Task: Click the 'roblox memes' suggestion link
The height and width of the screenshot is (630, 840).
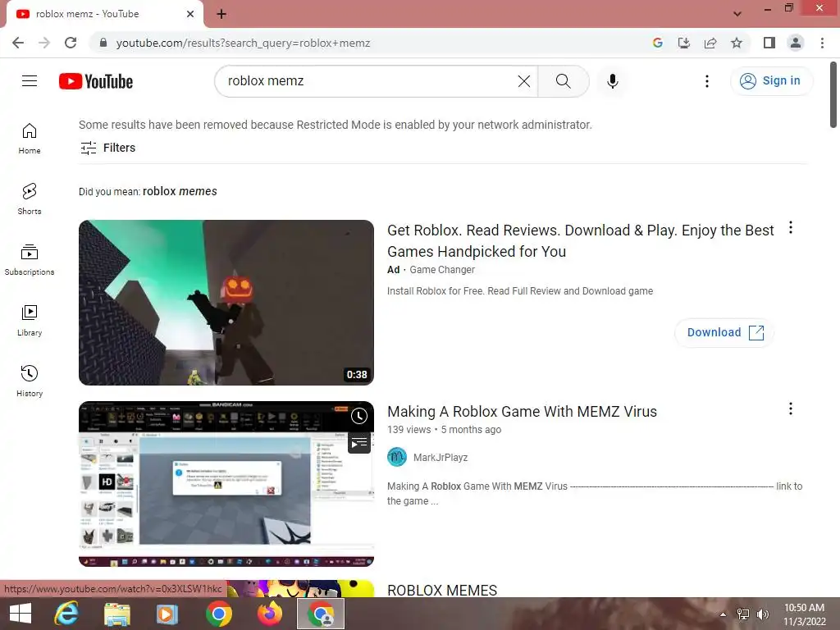Action: tap(180, 191)
